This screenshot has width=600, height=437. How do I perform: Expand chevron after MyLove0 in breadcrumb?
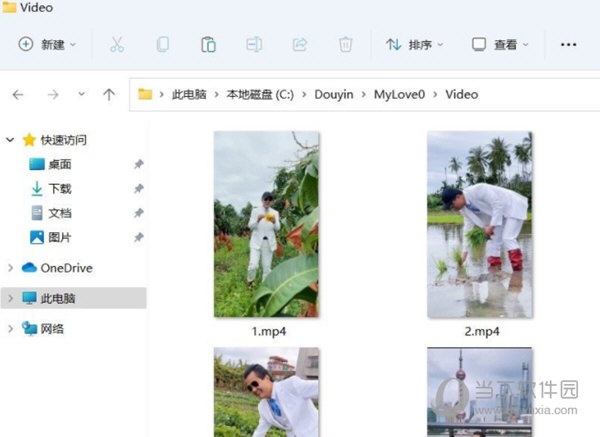(x=435, y=95)
